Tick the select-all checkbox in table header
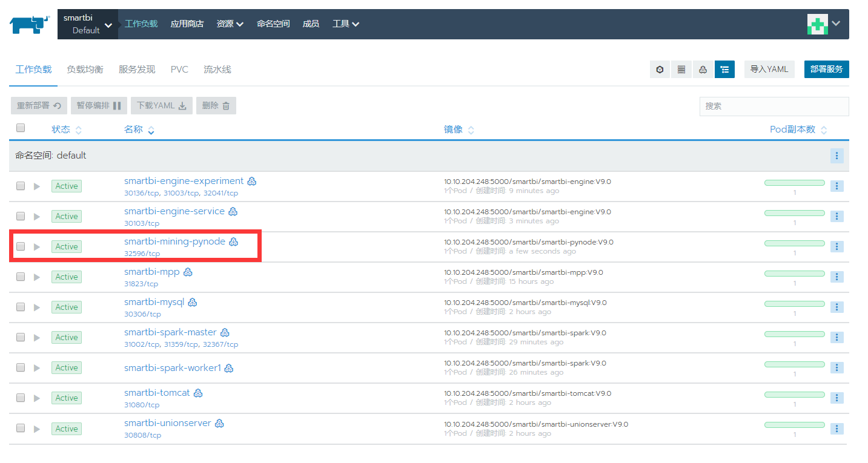 pyautogui.click(x=21, y=128)
